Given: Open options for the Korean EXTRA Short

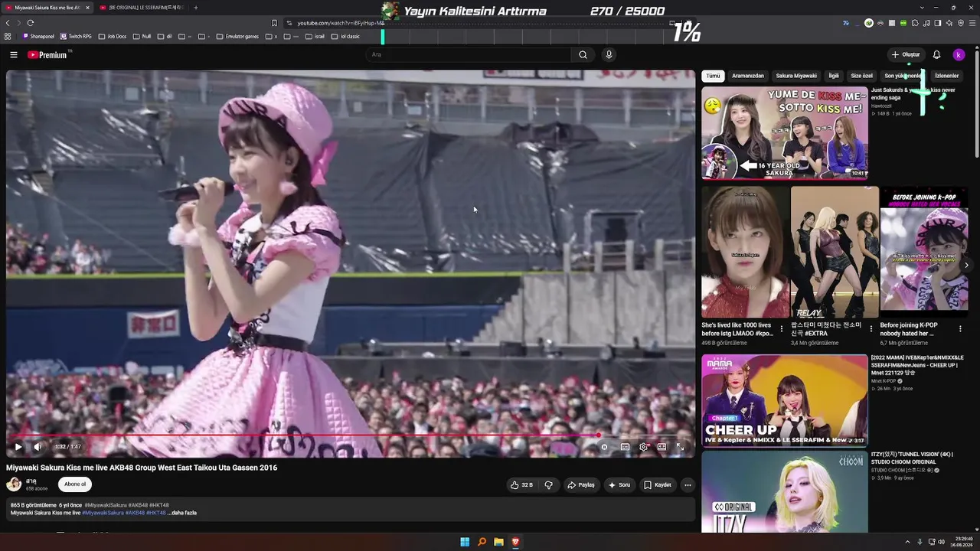Looking at the screenshot, I should click(x=871, y=329).
